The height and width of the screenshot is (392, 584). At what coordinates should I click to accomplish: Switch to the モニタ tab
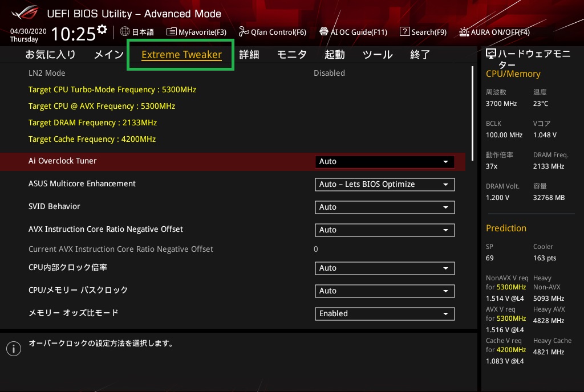tap(292, 55)
